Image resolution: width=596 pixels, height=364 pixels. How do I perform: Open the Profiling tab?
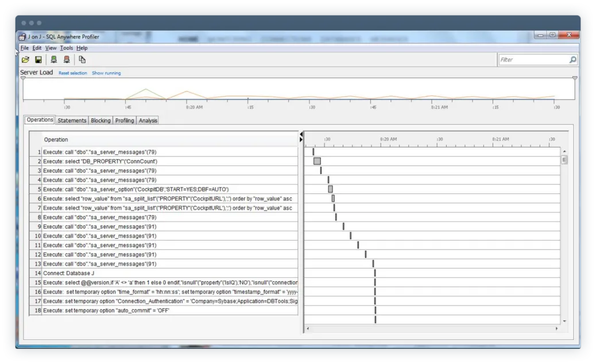pyautogui.click(x=125, y=121)
